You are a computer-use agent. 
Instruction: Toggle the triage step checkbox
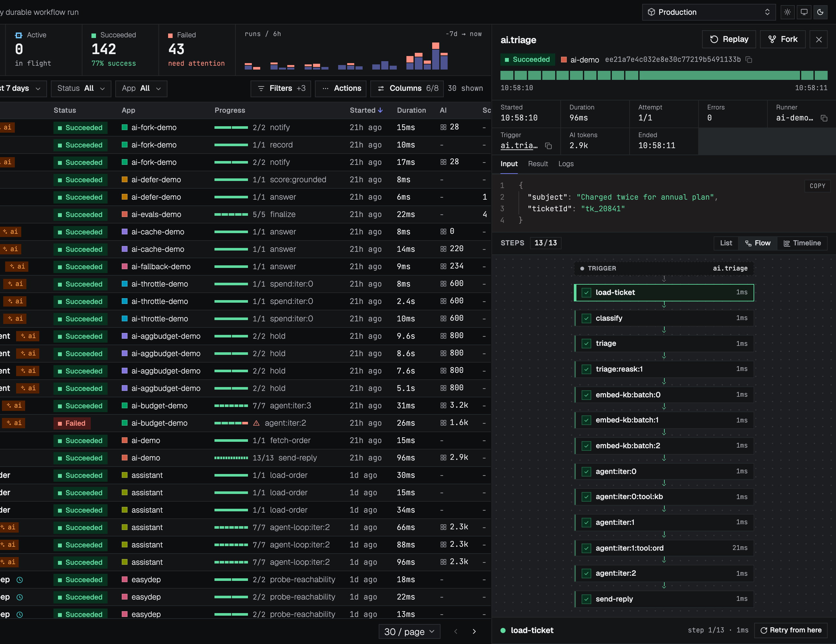(x=586, y=344)
